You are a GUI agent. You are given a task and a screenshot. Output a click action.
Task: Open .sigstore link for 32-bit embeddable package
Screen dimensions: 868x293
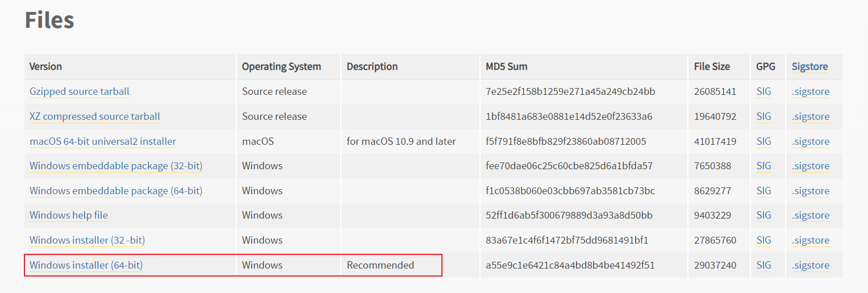(811, 166)
